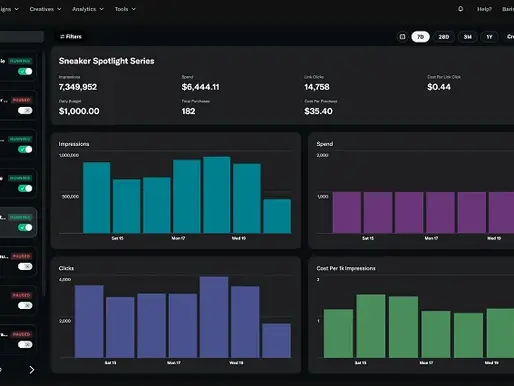Click the daily budget value $1,000.00

click(x=79, y=111)
